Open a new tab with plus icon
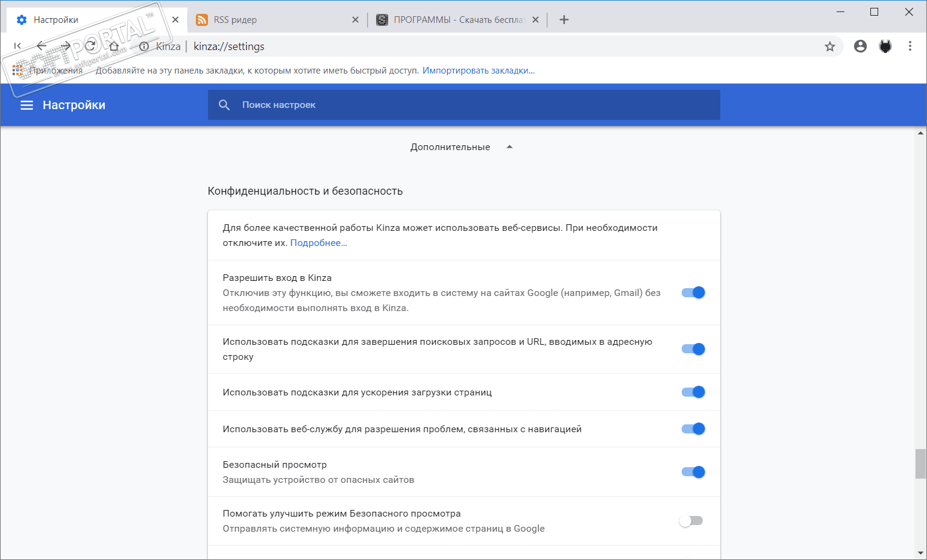Screen dimensions: 927x560 [564, 20]
